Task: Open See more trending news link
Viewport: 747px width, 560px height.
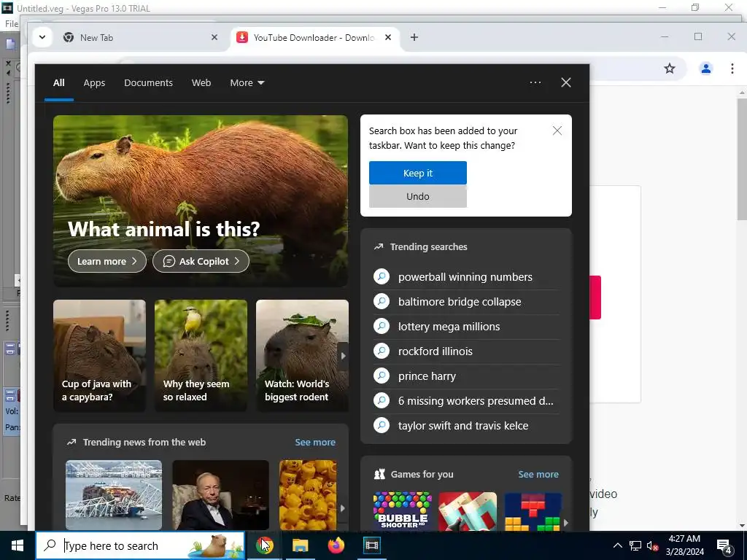Action: click(315, 442)
